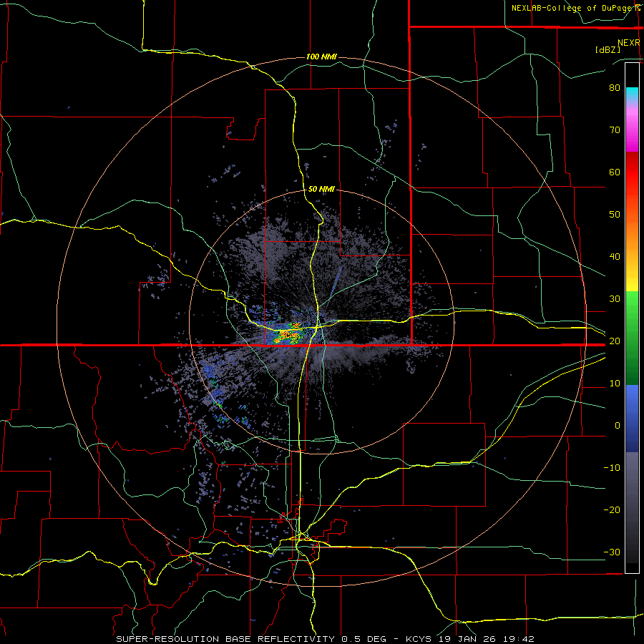Viewport: 644px width, 644px height.
Task: Click the orange high-reflectivity echo core near radar
Action: pyautogui.click(x=288, y=333)
